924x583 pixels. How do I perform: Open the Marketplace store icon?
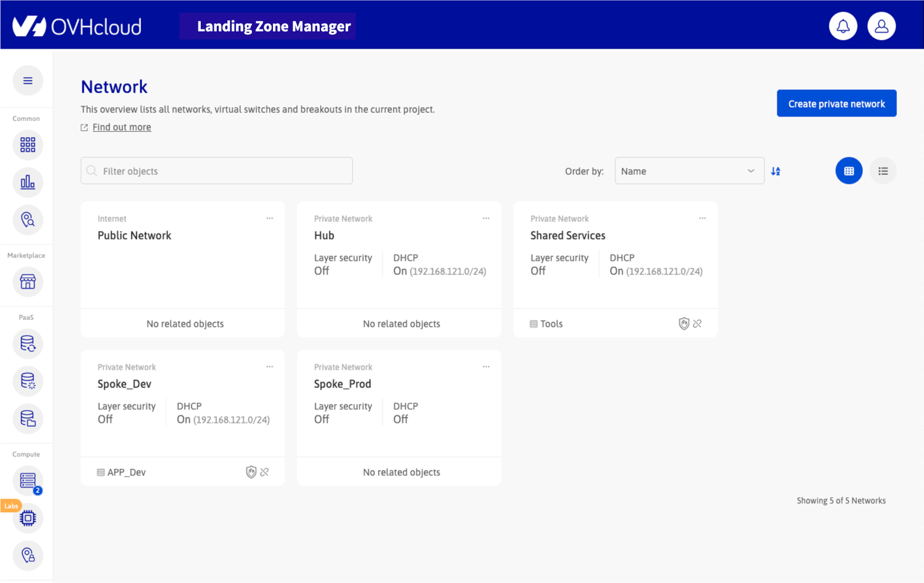[x=28, y=282]
